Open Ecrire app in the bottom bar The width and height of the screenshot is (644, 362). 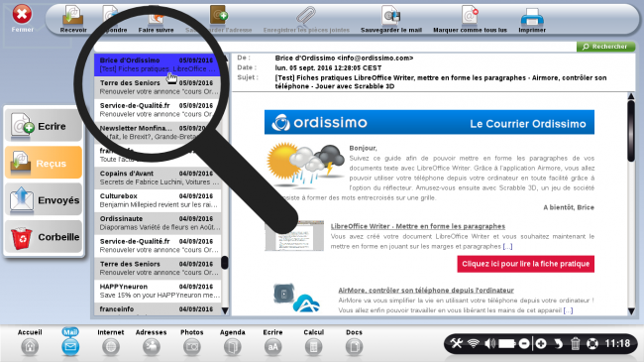coord(272,342)
